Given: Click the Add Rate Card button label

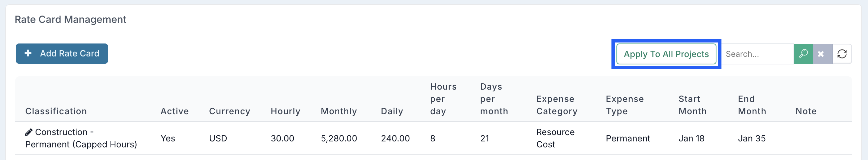Looking at the screenshot, I should coord(70,53).
